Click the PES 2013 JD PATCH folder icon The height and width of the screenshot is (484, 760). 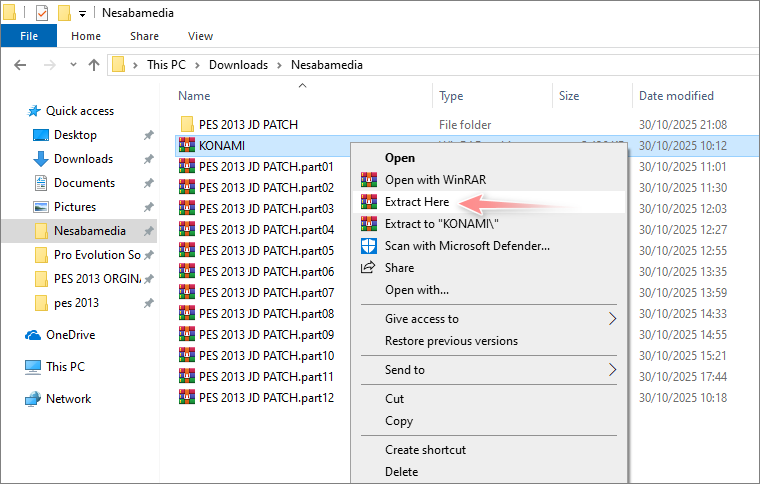tap(186, 125)
